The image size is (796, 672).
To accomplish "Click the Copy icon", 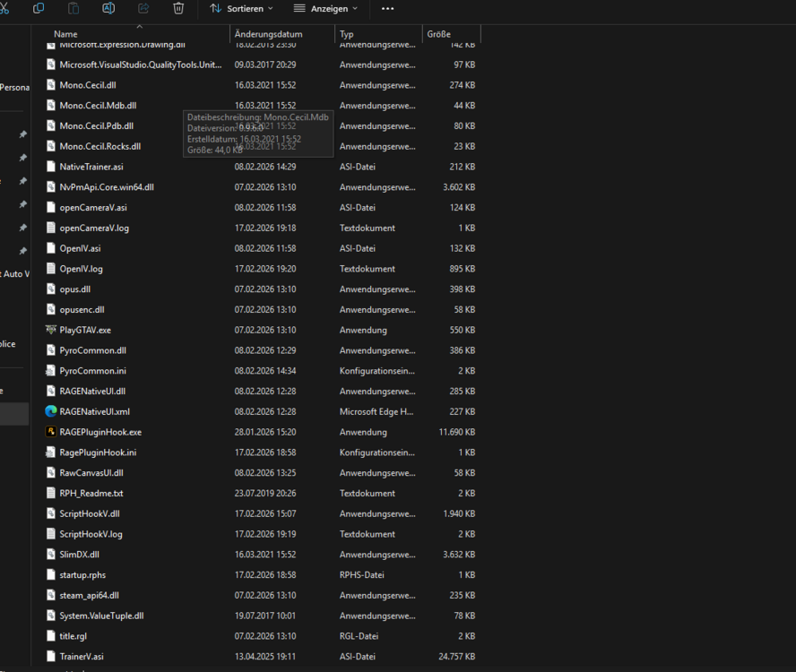I will [39, 9].
